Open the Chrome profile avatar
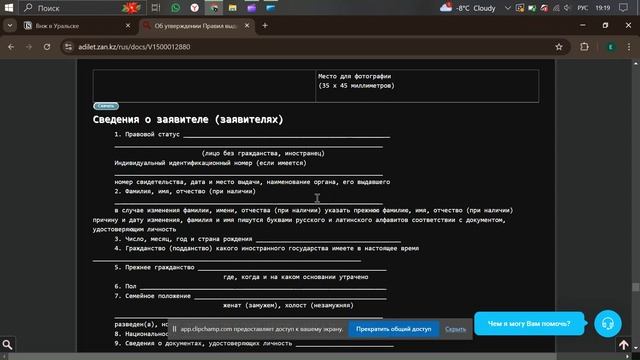 (x=611, y=47)
